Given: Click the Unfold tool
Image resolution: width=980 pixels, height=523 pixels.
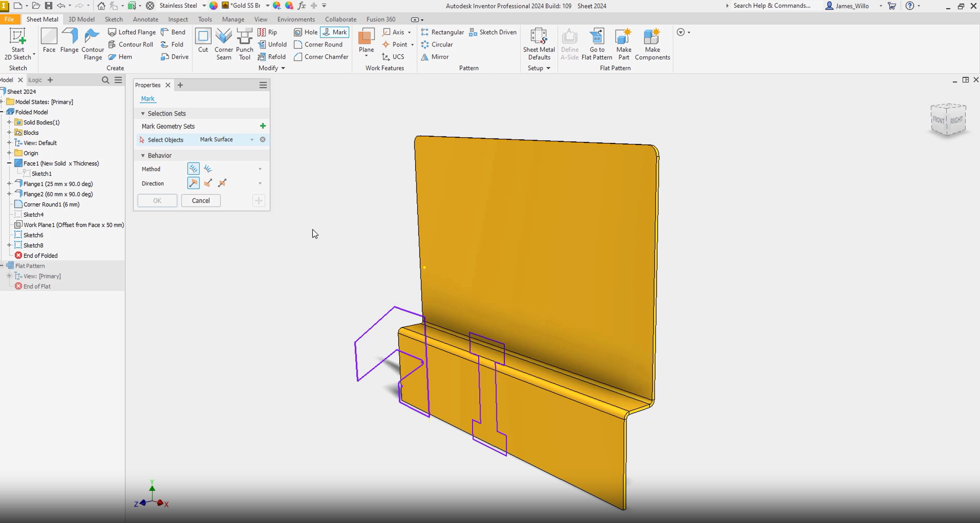Looking at the screenshot, I should 272,45.
